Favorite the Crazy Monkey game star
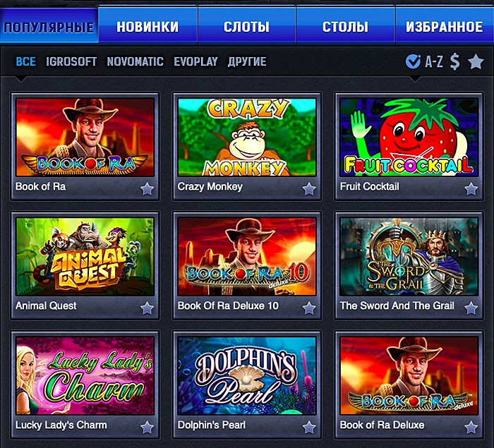Screen dimensions: 494x448 pos(309,189)
